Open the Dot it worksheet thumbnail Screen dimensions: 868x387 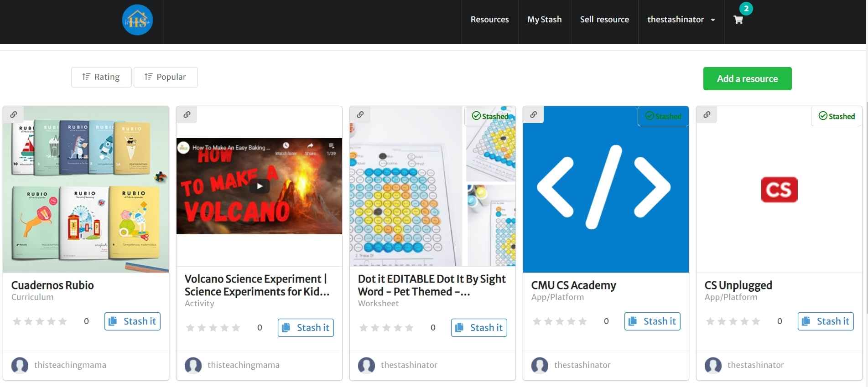(x=432, y=186)
